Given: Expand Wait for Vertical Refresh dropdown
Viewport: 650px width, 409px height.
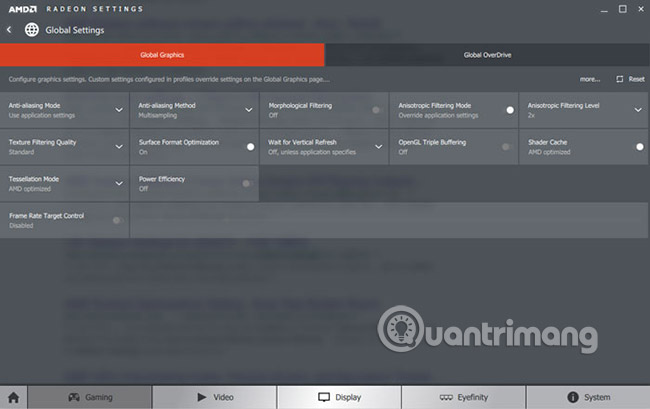Looking at the screenshot, I should (378, 147).
